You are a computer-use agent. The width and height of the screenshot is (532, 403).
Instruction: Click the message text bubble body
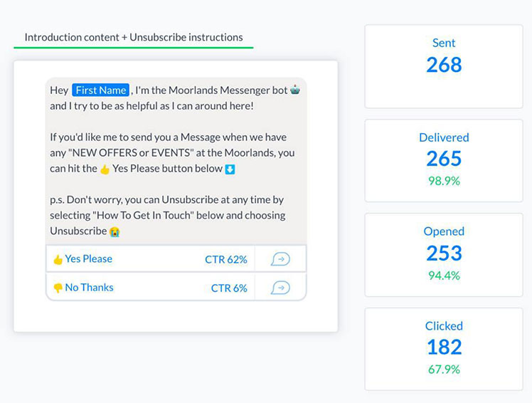176,161
